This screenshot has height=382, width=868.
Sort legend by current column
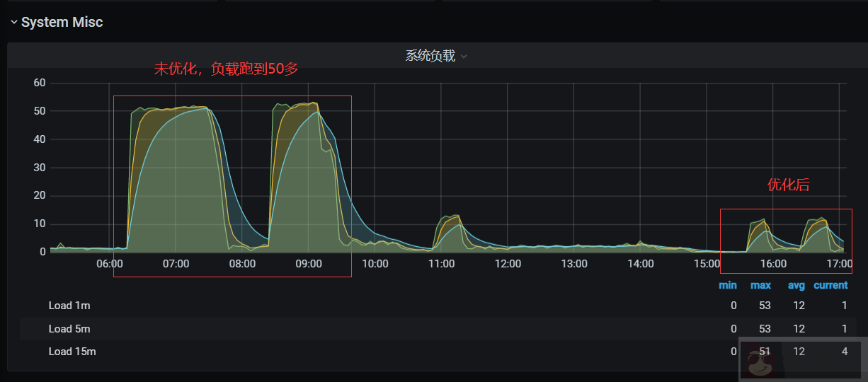point(830,285)
